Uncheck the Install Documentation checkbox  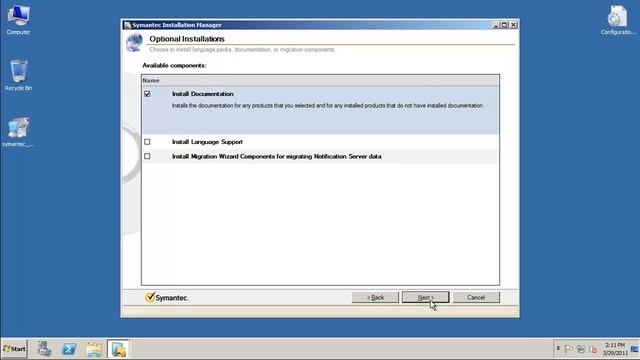point(147,94)
